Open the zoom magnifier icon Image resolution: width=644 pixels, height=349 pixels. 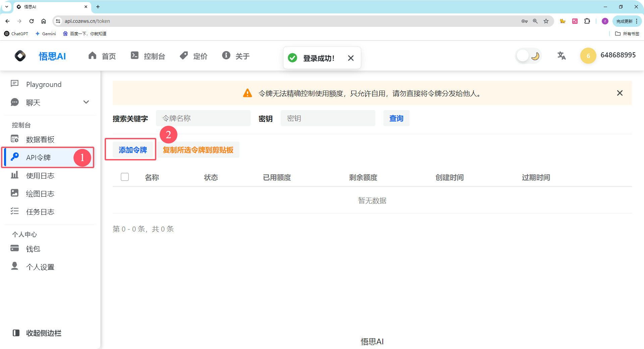535,21
